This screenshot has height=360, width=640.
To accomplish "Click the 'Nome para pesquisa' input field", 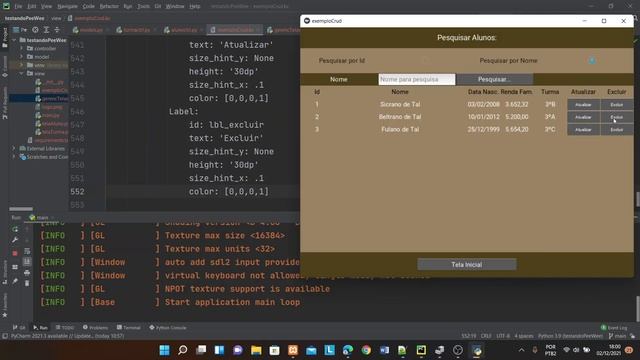I will (x=417, y=79).
